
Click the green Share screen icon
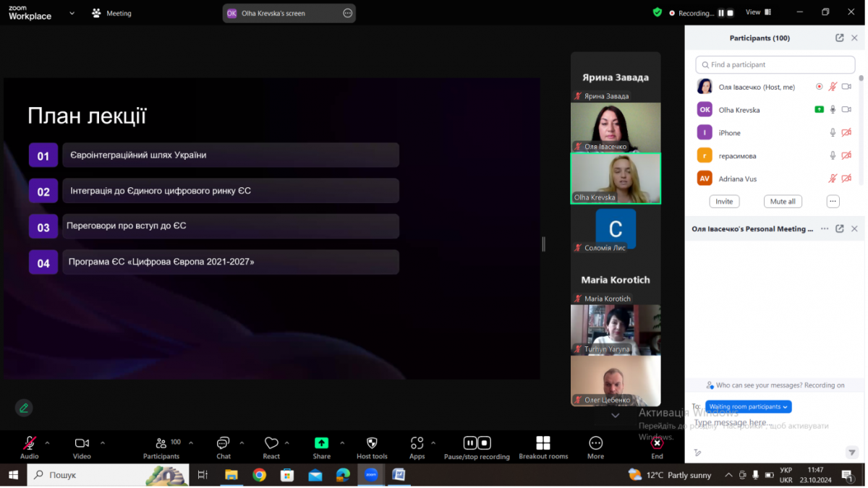click(x=321, y=443)
